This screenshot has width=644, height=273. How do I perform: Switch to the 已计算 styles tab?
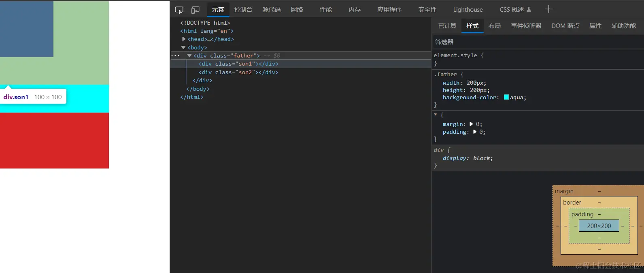pyautogui.click(x=447, y=26)
